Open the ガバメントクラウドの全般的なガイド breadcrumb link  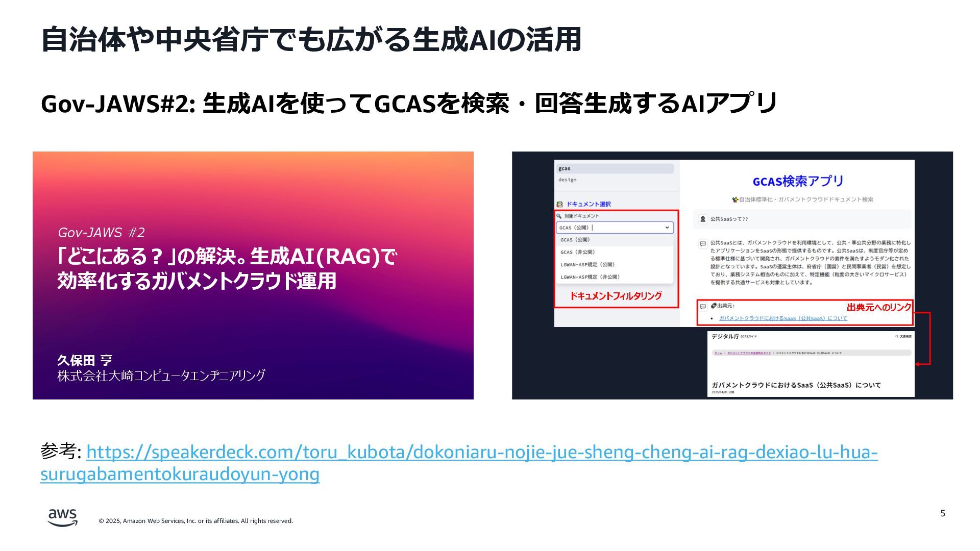point(749,353)
